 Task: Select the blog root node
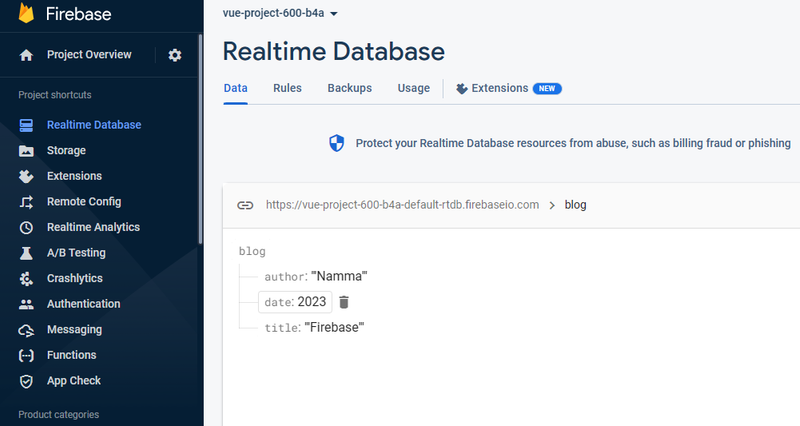[252, 252]
